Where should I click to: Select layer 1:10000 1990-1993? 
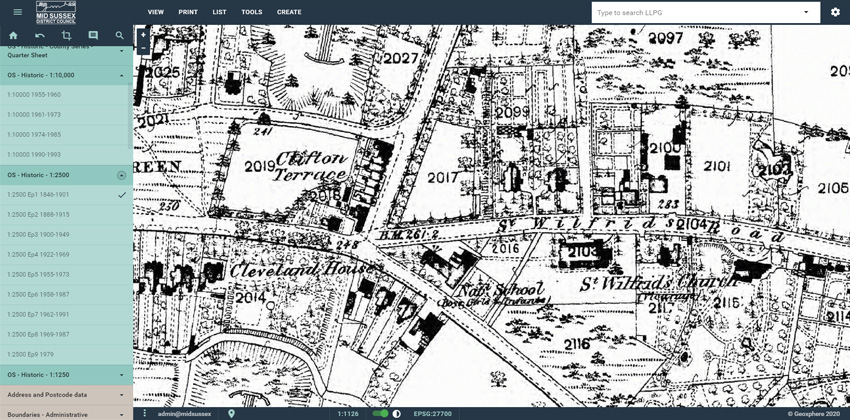[x=66, y=154]
